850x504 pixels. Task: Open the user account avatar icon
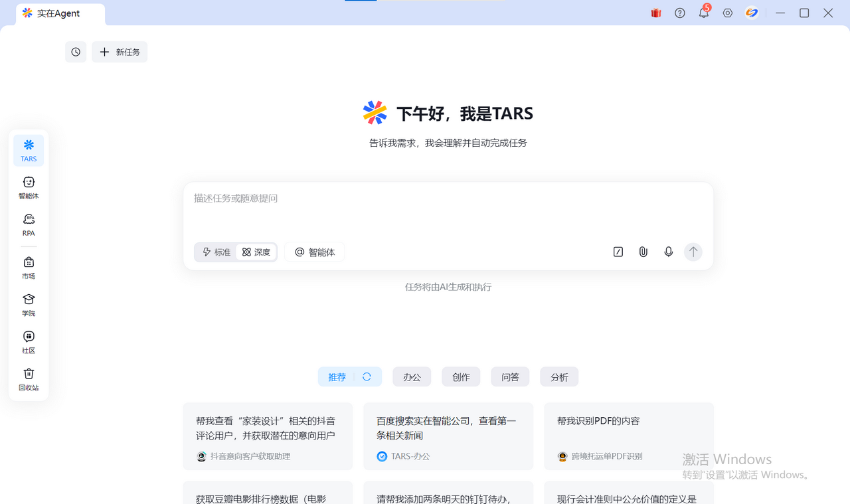tap(752, 13)
